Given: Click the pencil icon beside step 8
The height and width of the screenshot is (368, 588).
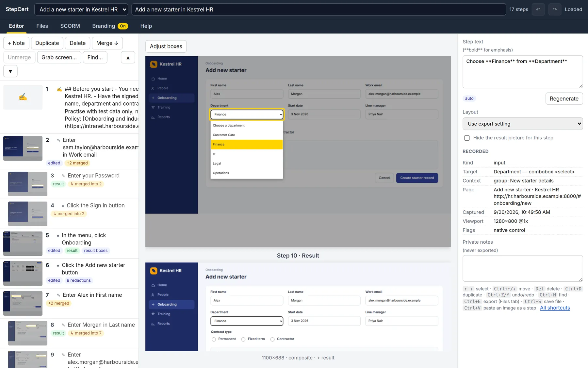Looking at the screenshot, I should (63, 325).
